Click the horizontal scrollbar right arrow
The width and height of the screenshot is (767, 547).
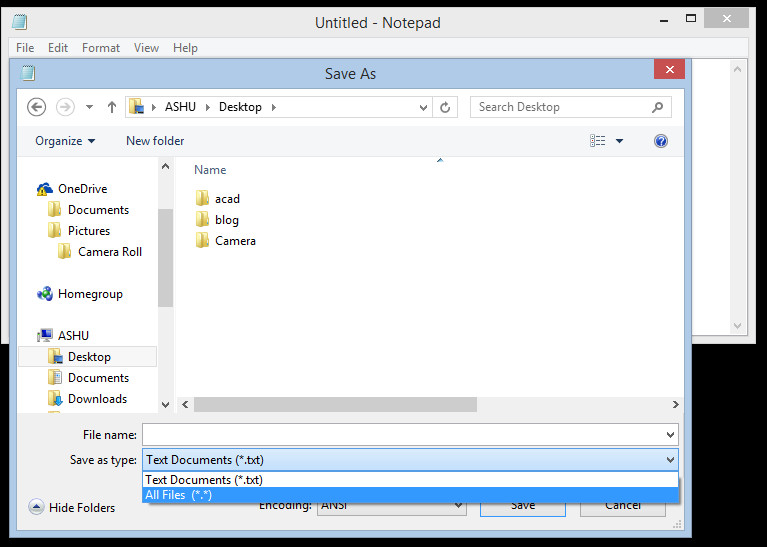pyautogui.click(x=676, y=405)
